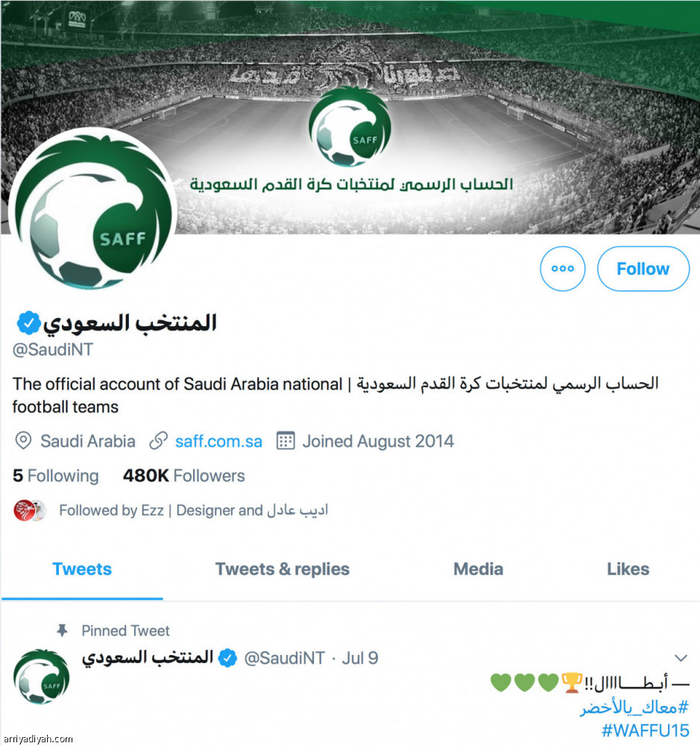
Task: Click the tweet author avatar in pinned tweet
Action: point(41,677)
